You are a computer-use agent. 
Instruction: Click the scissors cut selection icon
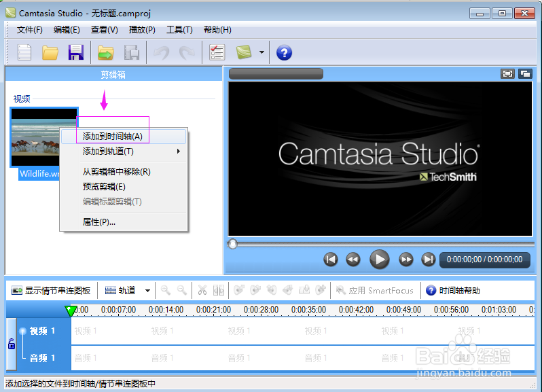coord(202,290)
